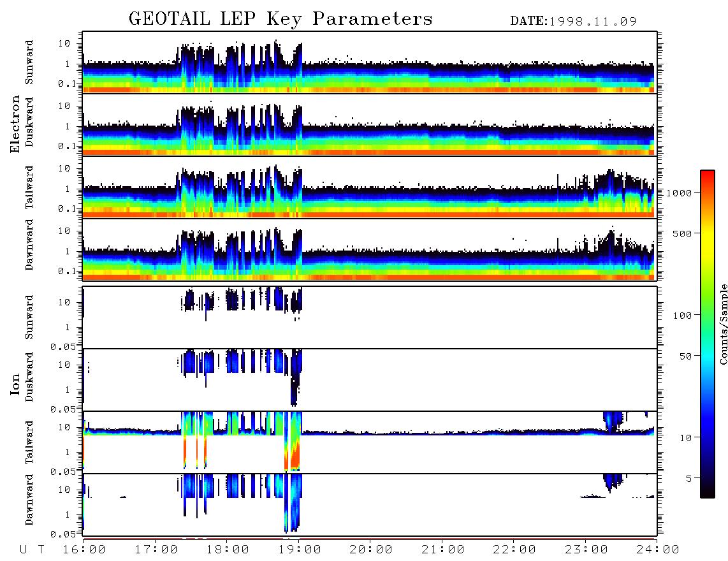
Task: Click the red top of the colorbar
Action: pyautogui.click(x=708, y=175)
